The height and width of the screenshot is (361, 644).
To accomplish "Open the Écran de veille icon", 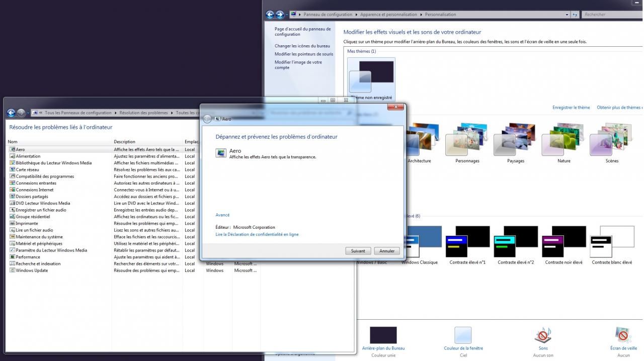I will tap(623, 335).
